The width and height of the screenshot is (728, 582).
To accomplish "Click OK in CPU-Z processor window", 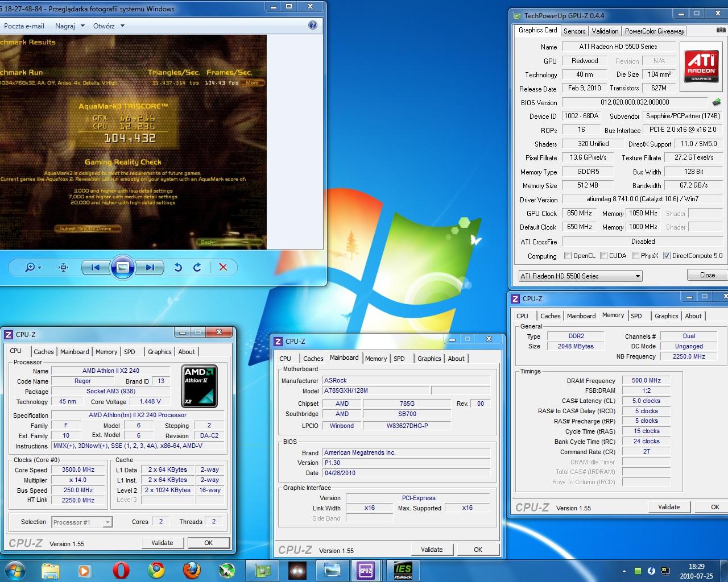I will [x=208, y=543].
